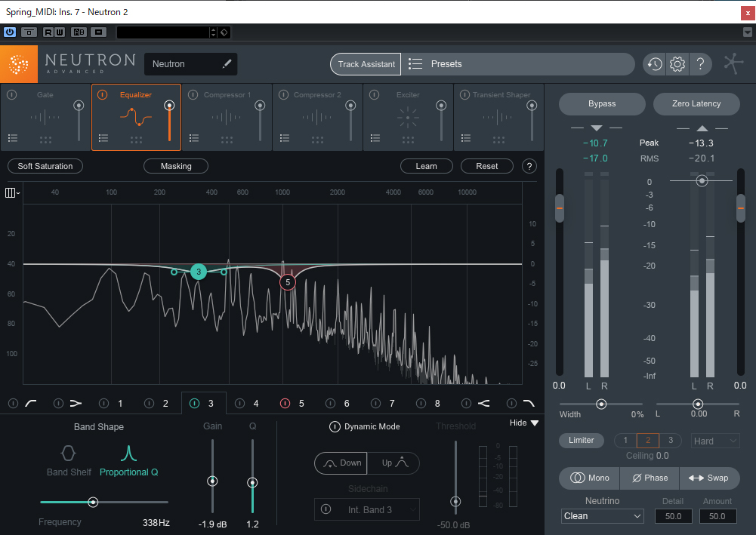The height and width of the screenshot is (535, 756).
Task: Open Exciter module preset list icon
Action: [375, 138]
